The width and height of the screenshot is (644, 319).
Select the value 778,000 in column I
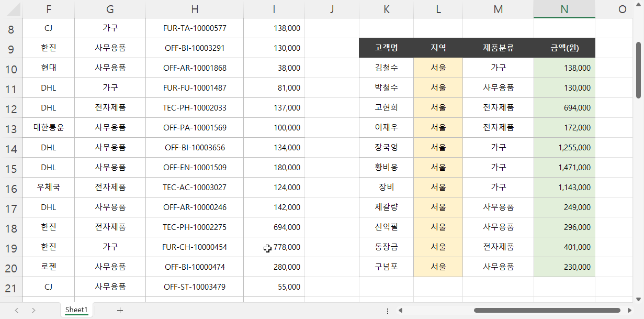274,247
